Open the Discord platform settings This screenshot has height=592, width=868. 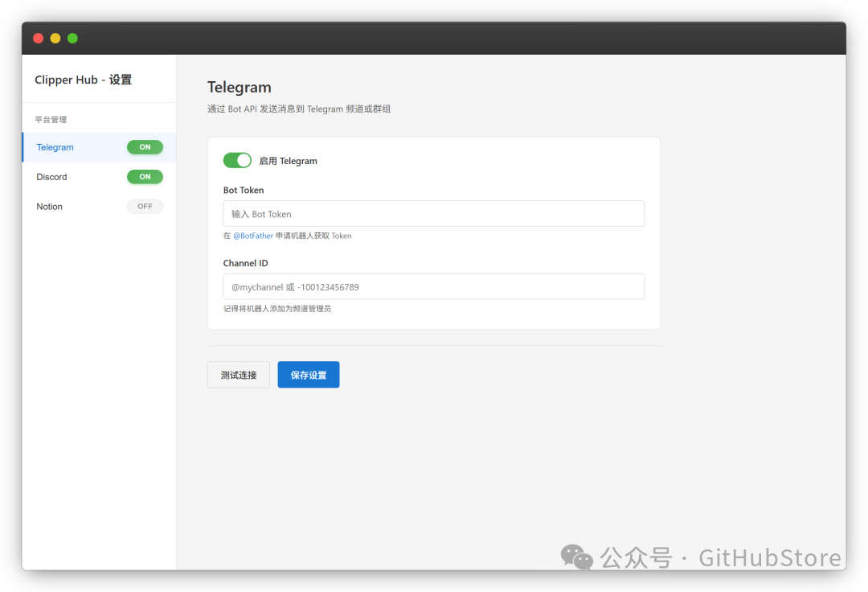point(99,177)
